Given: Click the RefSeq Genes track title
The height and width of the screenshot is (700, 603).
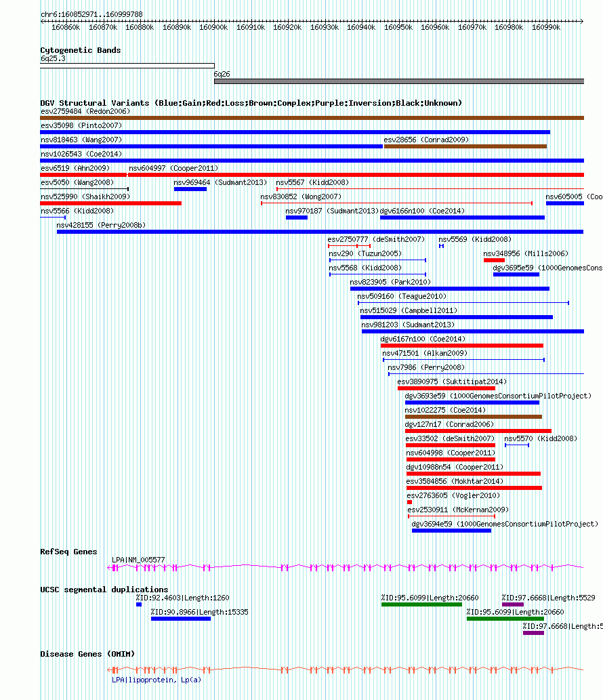Looking at the screenshot, I should click(68, 552).
